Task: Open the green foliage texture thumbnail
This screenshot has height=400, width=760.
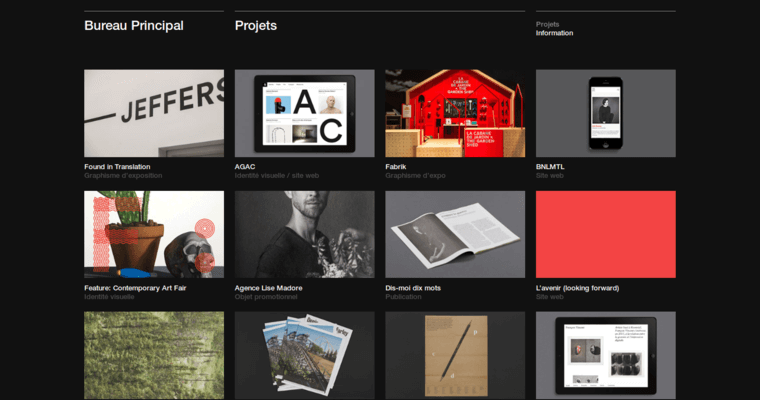Action: tap(154, 355)
